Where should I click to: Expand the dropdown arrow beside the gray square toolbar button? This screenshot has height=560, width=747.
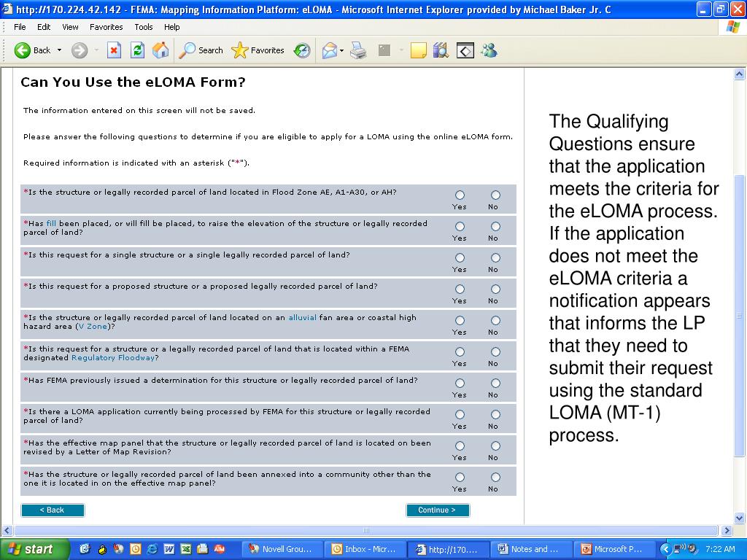pyautogui.click(x=401, y=50)
